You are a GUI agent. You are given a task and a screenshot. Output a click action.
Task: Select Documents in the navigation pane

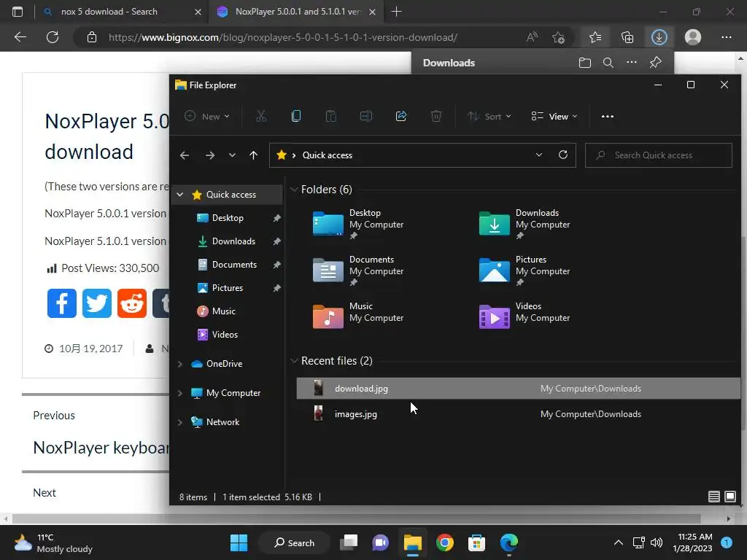pos(234,264)
